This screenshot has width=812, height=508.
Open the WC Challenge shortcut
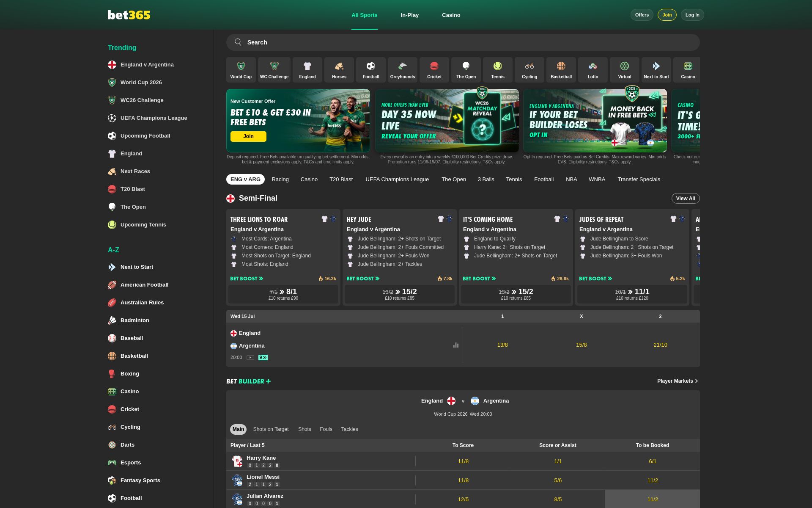pyautogui.click(x=274, y=70)
